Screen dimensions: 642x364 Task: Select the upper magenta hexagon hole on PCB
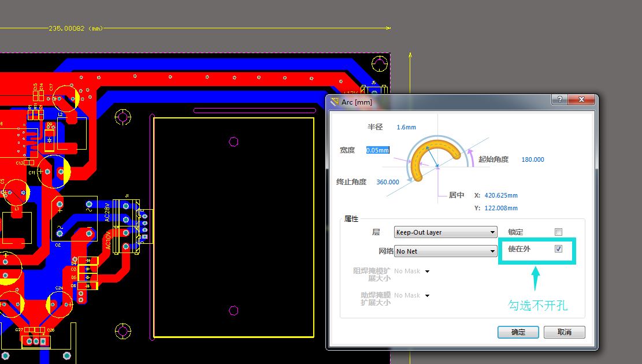coord(234,142)
